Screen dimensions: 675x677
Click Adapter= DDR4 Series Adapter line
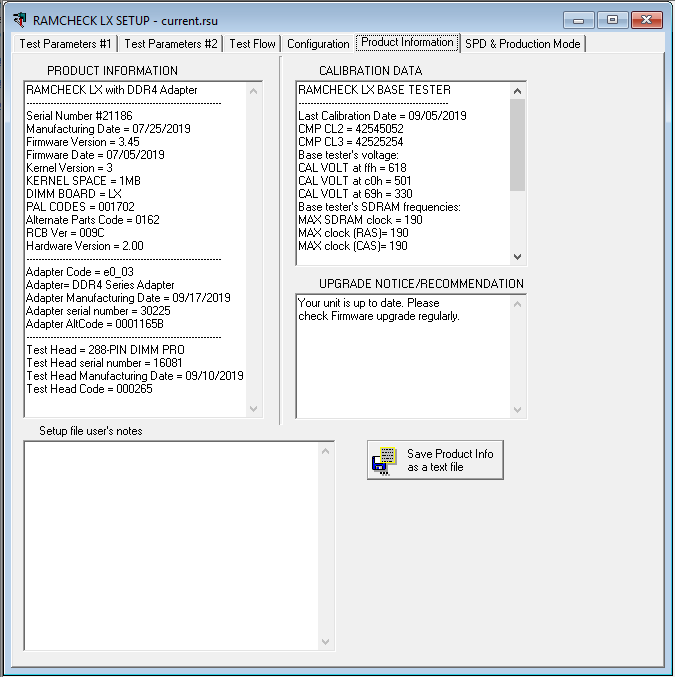coord(100,285)
